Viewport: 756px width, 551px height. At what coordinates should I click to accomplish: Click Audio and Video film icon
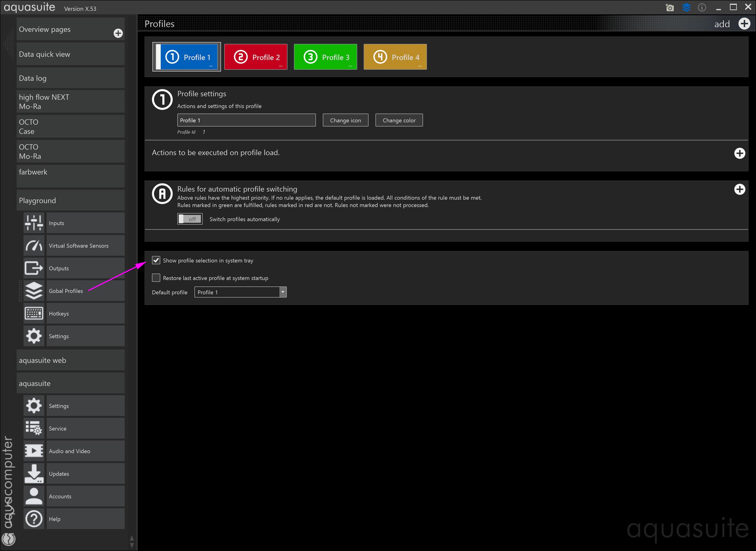[34, 451]
